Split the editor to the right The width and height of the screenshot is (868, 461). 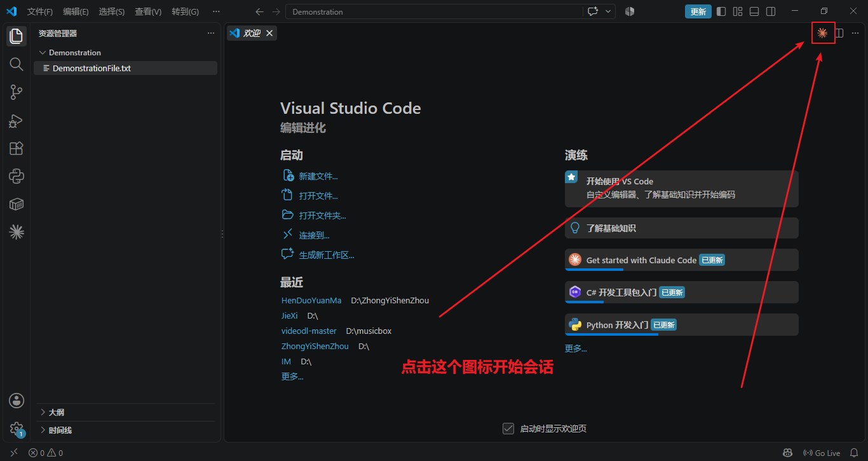[x=839, y=33]
